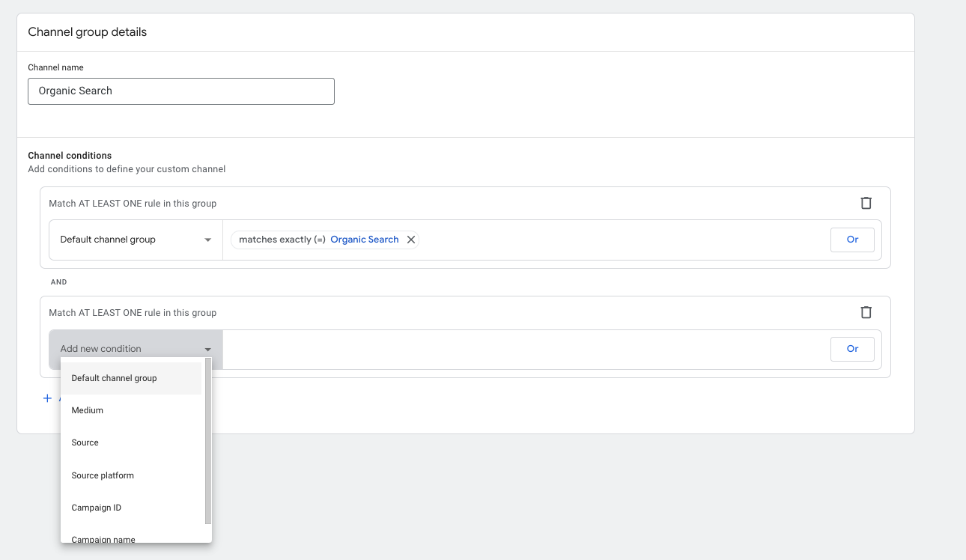The height and width of the screenshot is (560, 966).
Task: Choose Campaign ID from the list
Action: 131,508
